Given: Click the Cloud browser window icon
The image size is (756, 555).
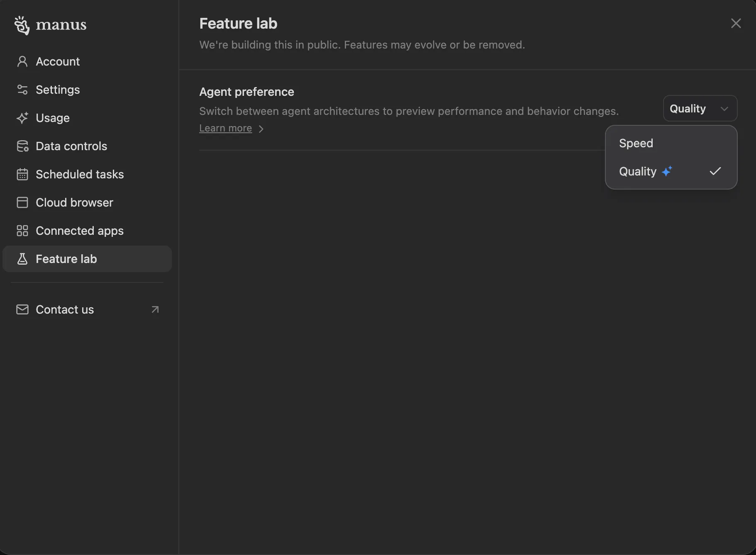Looking at the screenshot, I should [22, 202].
